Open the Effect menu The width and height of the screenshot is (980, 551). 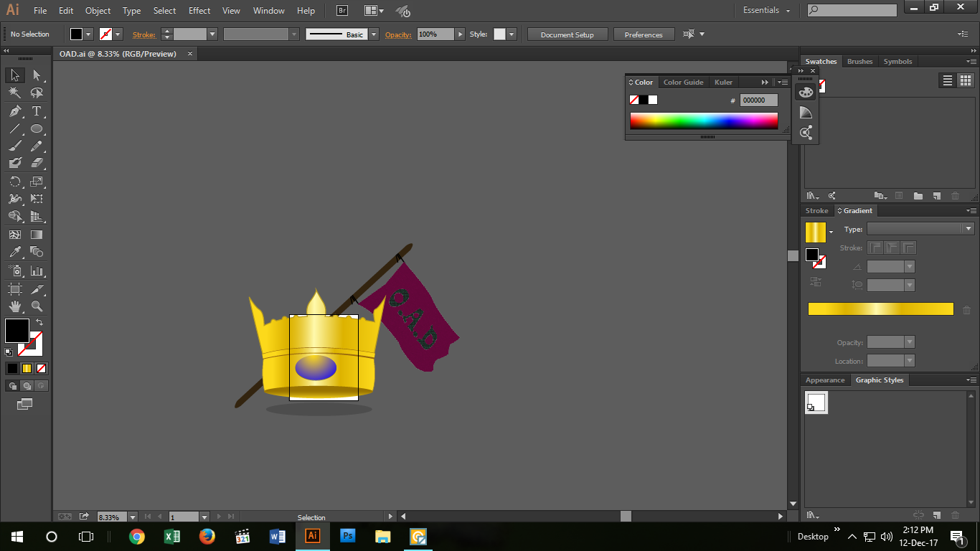tap(199, 10)
